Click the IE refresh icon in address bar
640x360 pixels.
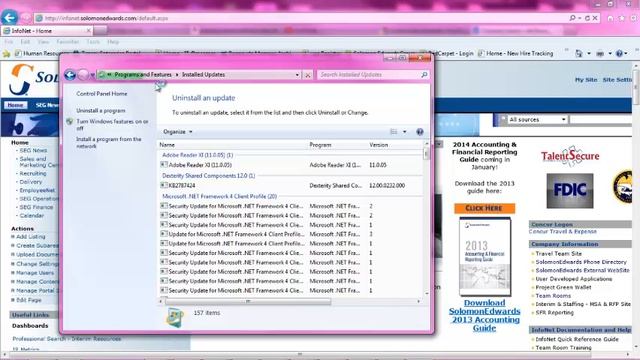pyautogui.click(x=587, y=18)
